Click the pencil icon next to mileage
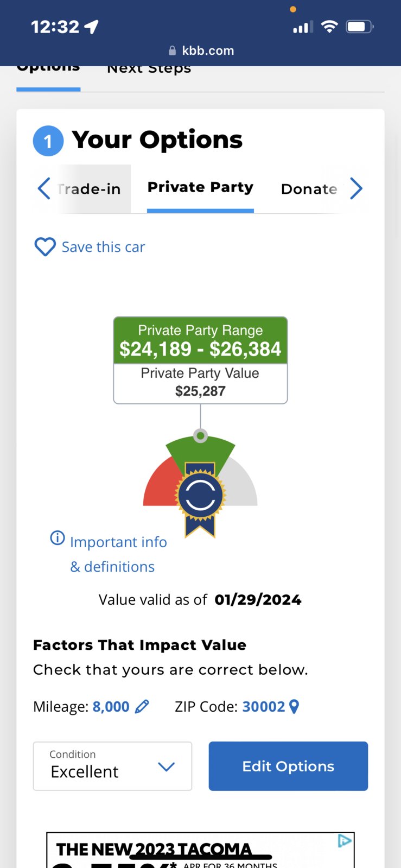 click(142, 707)
